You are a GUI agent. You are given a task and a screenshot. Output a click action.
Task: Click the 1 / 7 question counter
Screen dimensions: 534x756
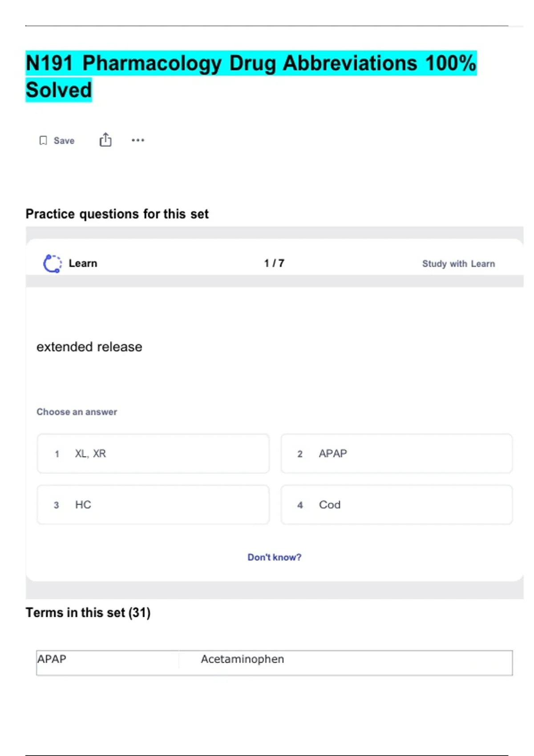274,263
